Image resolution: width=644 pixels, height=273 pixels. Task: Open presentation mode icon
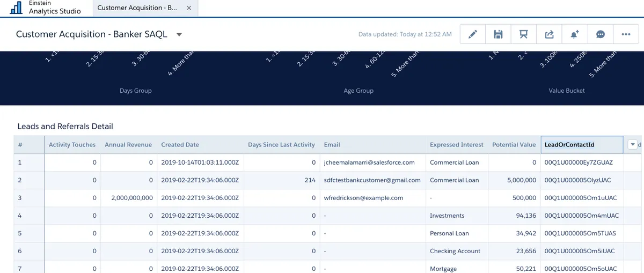524,34
